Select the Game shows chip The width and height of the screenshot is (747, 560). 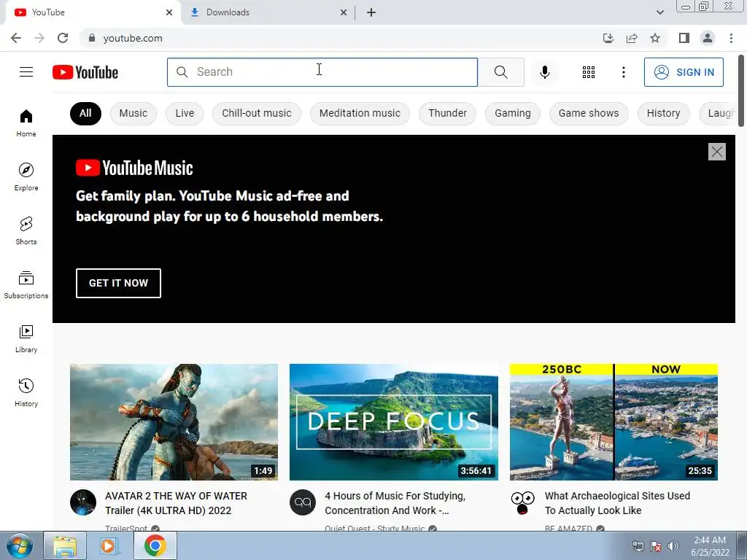pos(589,113)
